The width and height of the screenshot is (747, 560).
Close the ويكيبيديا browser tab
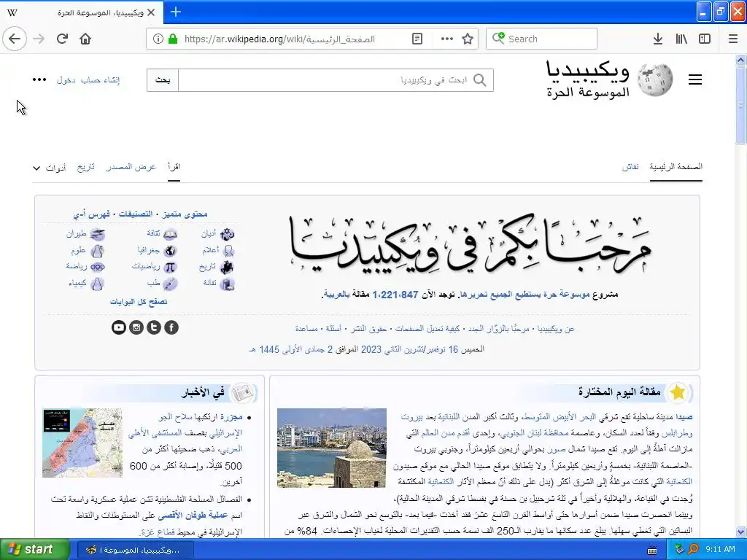151,12
